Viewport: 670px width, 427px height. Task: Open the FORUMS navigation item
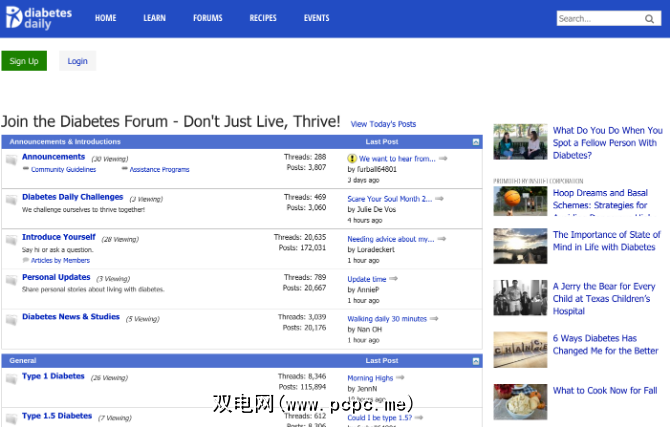pos(208,18)
